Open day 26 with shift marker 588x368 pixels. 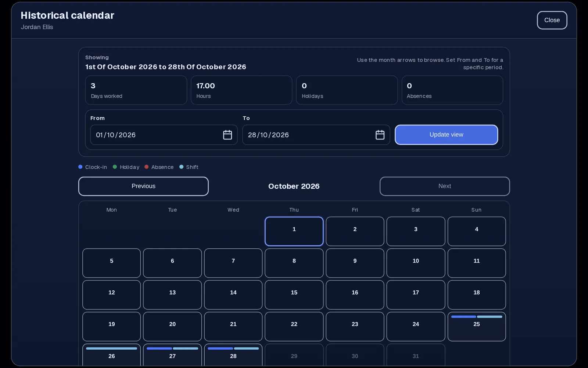point(112,355)
